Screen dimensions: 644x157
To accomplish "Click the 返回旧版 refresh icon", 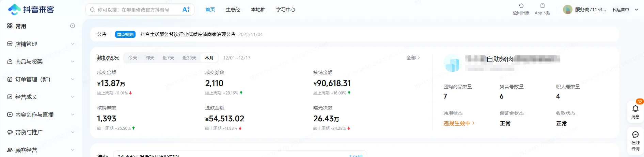I will tap(521, 6).
